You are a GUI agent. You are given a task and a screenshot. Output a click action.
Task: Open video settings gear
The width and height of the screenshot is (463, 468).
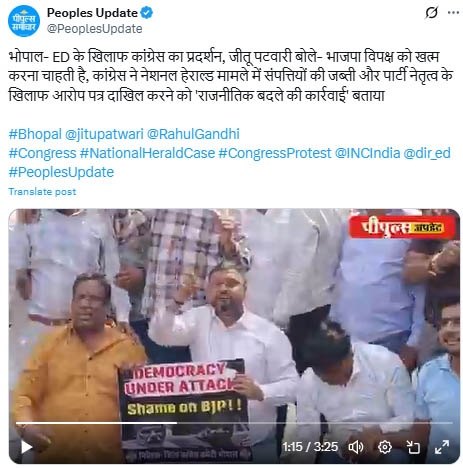click(x=384, y=447)
